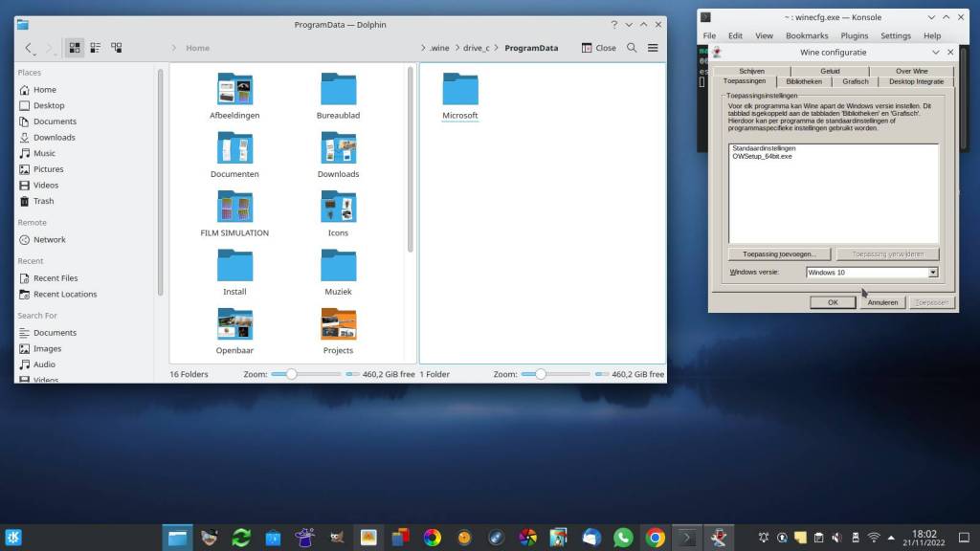Select the Openbaar folder
The height and width of the screenshot is (551, 980).
pyautogui.click(x=234, y=330)
